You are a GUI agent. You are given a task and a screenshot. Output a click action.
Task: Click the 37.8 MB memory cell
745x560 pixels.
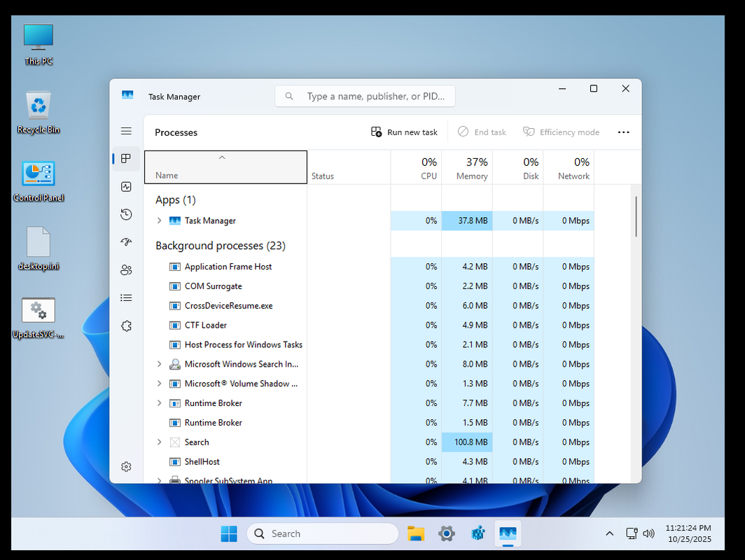click(x=467, y=220)
